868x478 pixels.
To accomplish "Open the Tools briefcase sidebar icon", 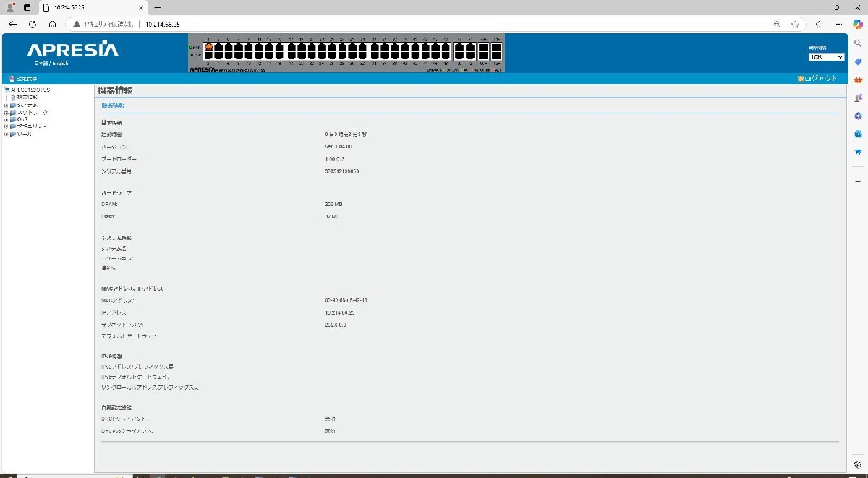I will click(858, 80).
